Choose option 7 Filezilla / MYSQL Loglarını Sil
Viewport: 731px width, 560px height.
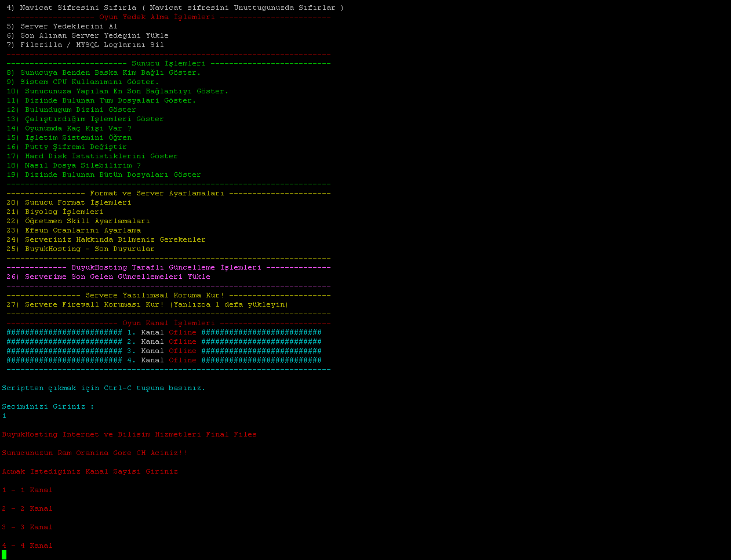pos(85,45)
